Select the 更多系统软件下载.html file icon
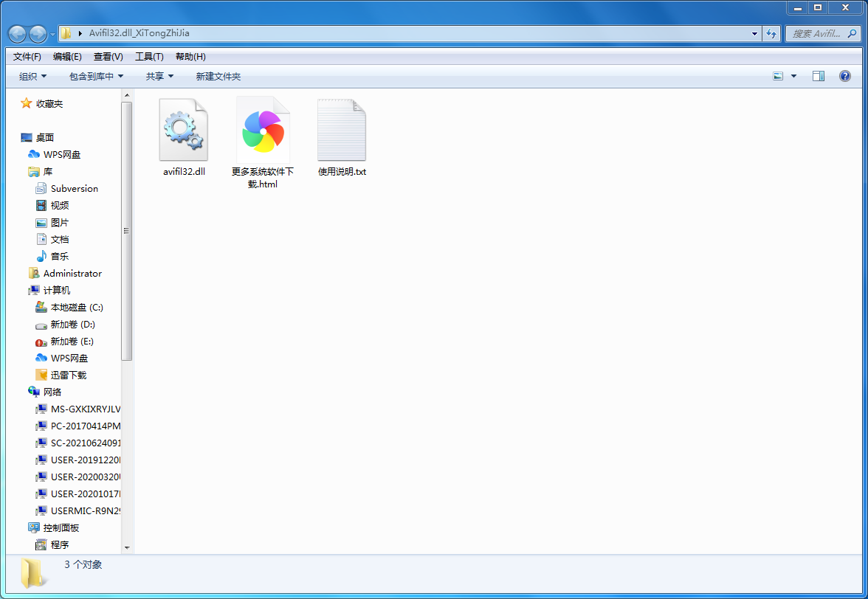This screenshot has width=868, height=599. [x=263, y=130]
